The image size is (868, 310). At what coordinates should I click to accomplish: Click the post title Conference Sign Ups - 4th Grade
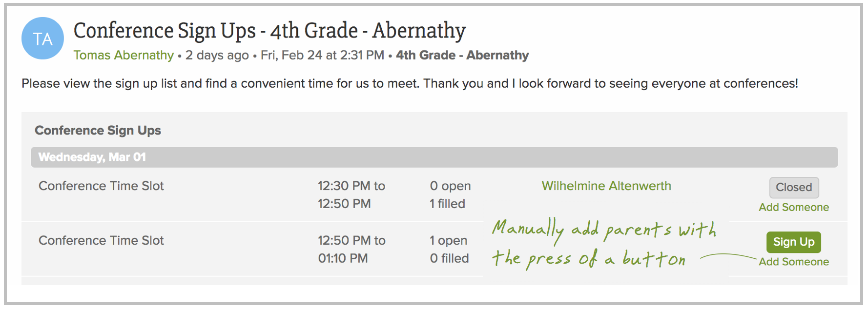pyautogui.click(x=269, y=31)
